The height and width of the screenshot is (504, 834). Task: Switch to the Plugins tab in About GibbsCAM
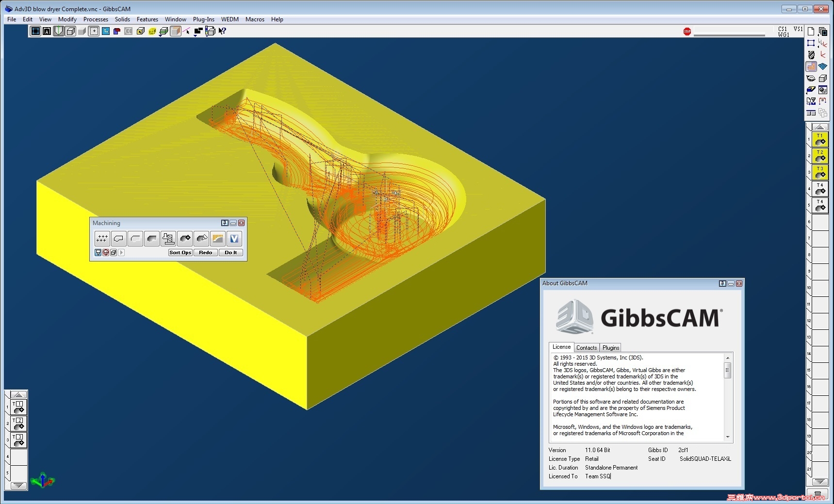tap(611, 348)
